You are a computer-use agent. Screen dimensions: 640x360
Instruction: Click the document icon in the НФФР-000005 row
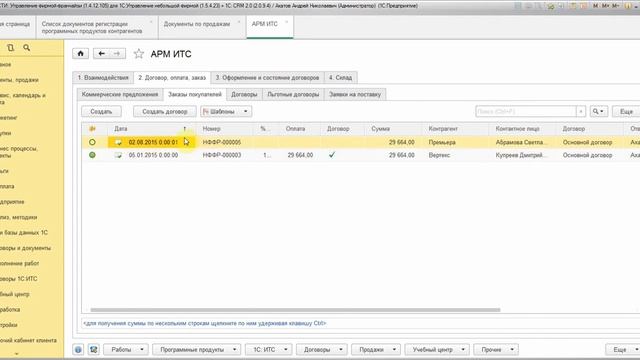[x=118, y=142]
